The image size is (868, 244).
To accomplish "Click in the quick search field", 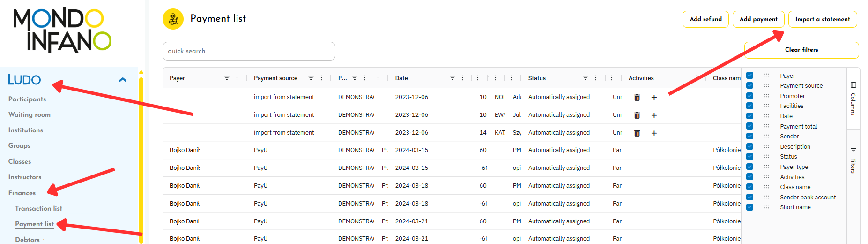I will pyautogui.click(x=249, y=51).
